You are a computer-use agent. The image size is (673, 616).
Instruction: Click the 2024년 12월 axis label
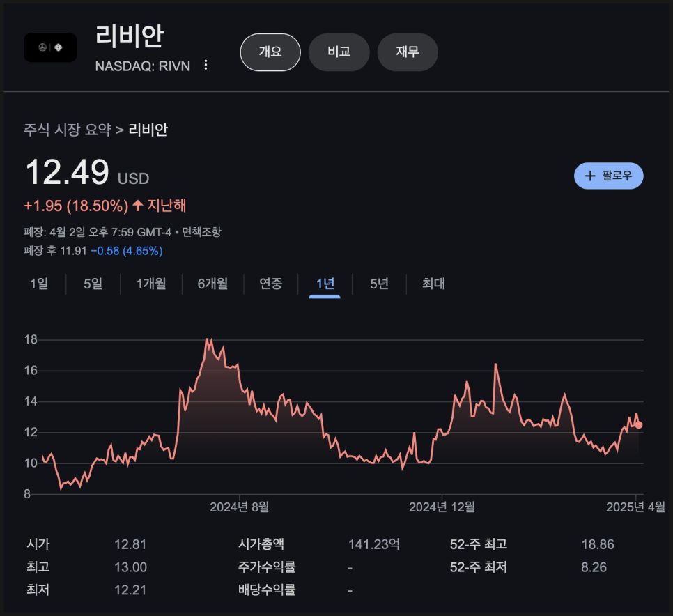[442, 507]
